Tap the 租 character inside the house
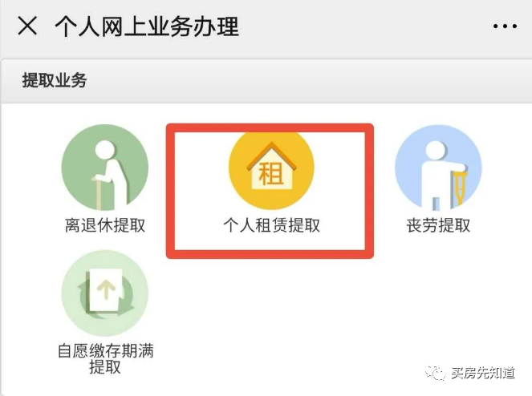The height and width of the screenshot is (396, 532). [x=270, y=174]
